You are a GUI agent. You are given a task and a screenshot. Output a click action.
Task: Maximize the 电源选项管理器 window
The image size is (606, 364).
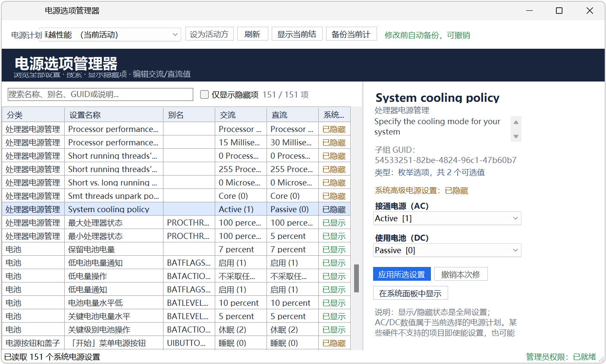click(559, 11)
